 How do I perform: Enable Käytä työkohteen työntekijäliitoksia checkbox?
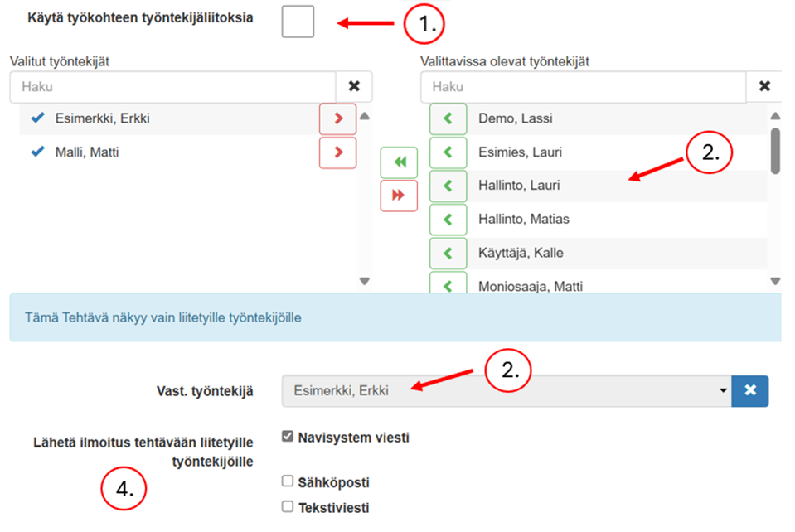(298, 21)
